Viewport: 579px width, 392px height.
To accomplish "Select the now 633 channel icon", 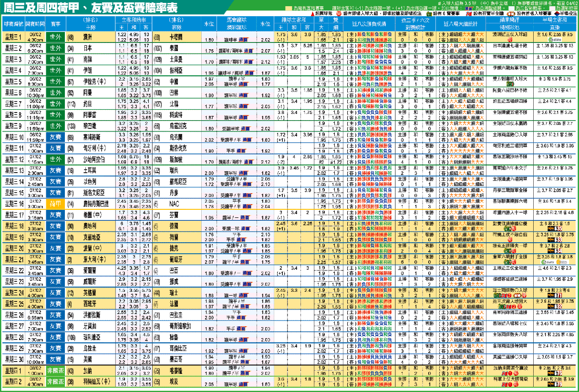I will point(555,240).
